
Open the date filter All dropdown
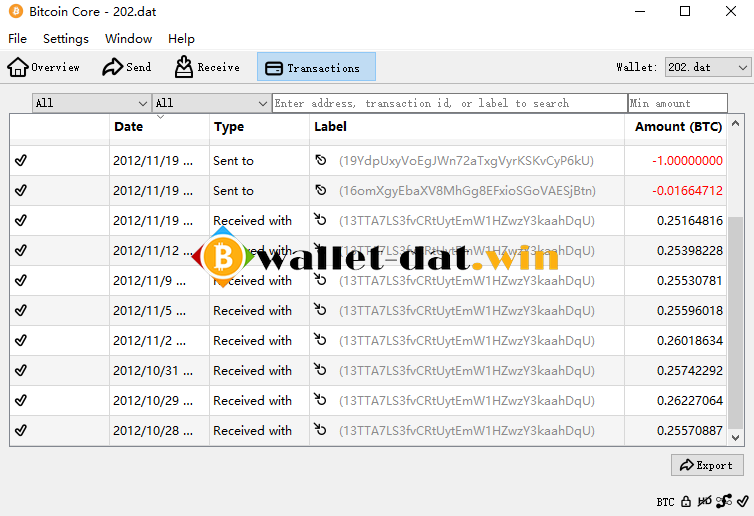tap(91, 103)
